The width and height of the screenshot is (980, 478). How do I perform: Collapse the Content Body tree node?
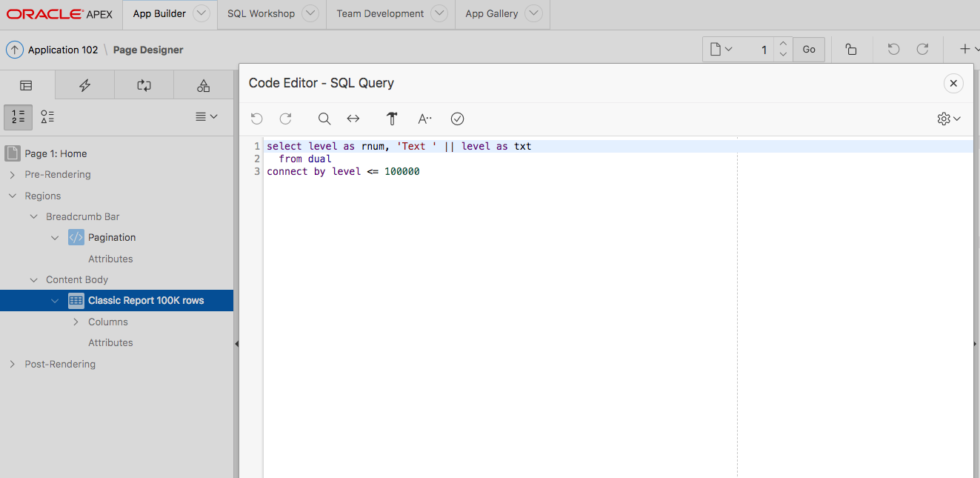click(x=33, y=279)
